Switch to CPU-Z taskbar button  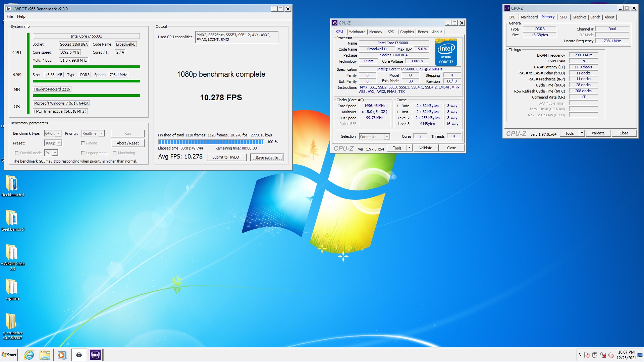[x=95, y=355]
